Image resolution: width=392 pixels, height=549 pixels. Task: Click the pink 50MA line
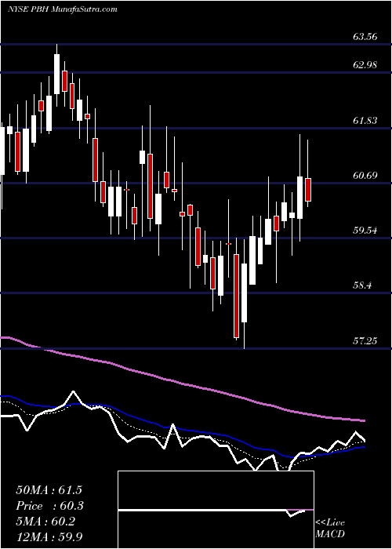[182, 384]
